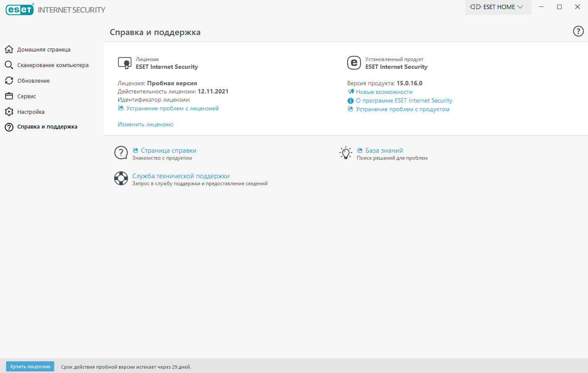The height and width of the screenshot is (373, 588).
Task: Click the speech-bubble question icon for Страница справки
Action: pos(121,153)
